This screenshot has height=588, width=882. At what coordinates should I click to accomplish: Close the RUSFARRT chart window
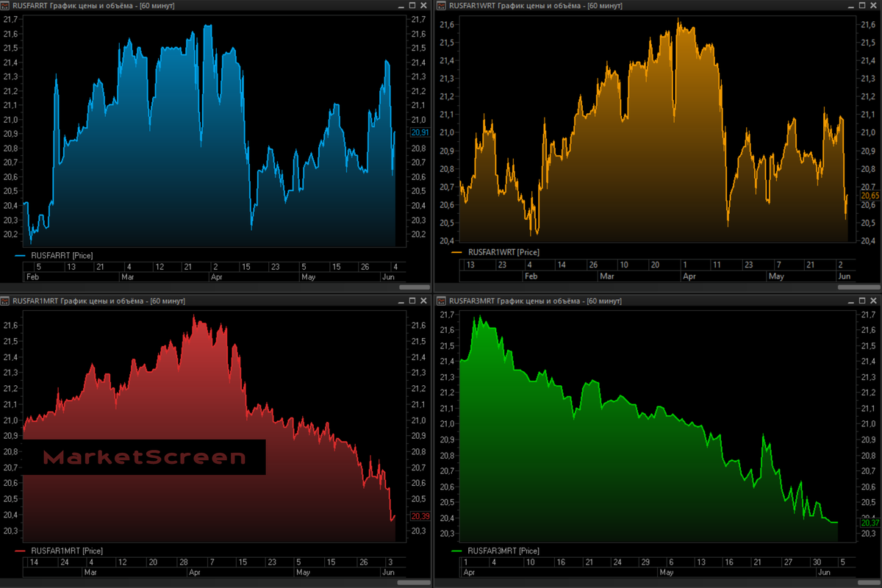click(x=423, y=5)
